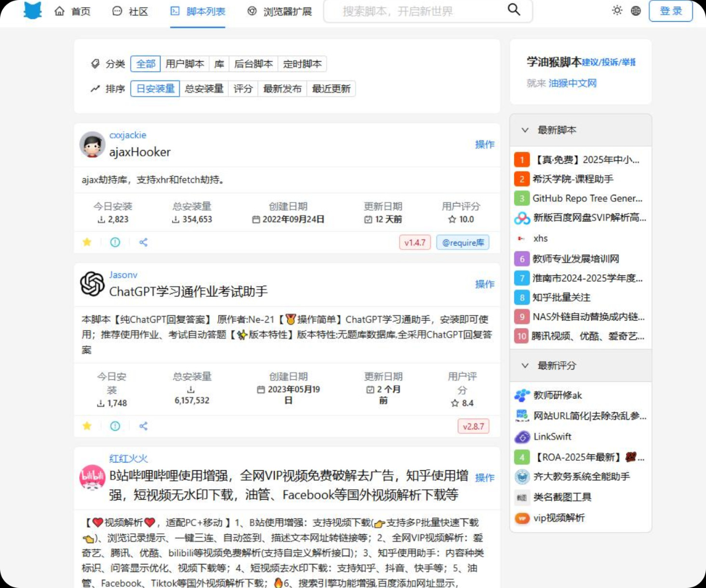The image size is (706, 588).
Task: Click the info icon on ChatGPT学习通 script
Action: (x=115, y=426)
